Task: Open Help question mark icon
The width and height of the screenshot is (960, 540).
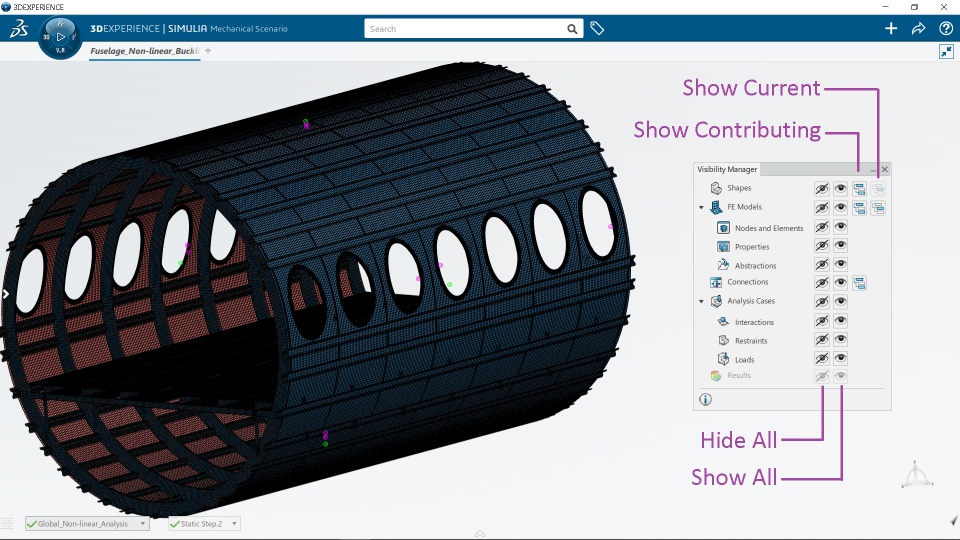Action: [945, 28]
